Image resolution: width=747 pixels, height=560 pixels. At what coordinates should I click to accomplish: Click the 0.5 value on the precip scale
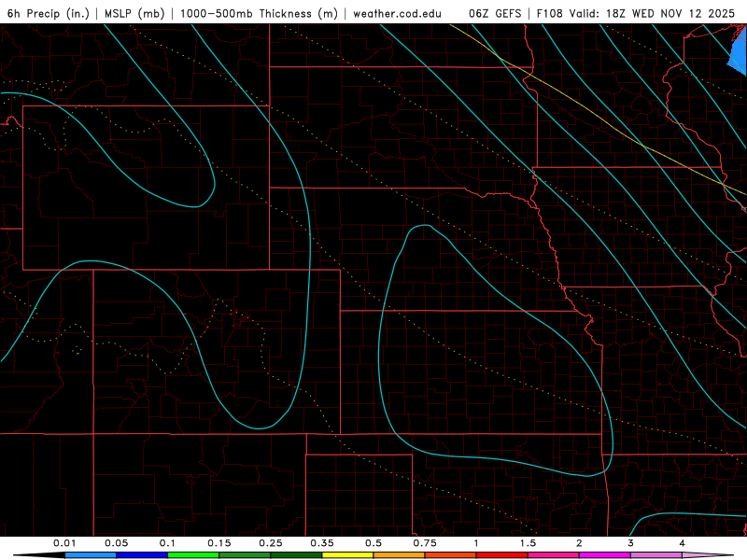click(x=373, y=543)
